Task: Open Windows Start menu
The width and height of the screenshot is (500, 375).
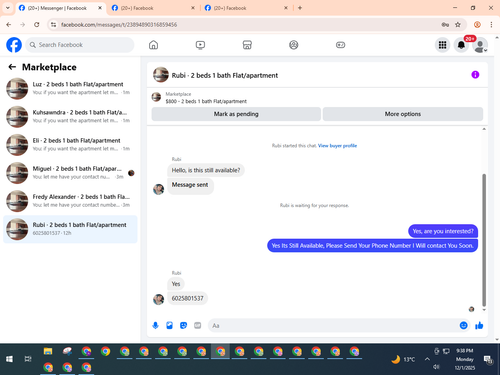Action: point(9,359)
